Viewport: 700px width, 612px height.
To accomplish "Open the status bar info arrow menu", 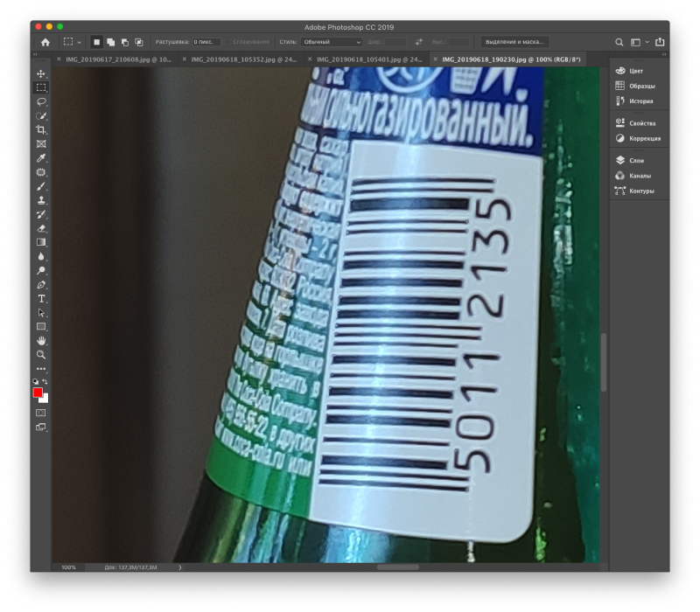I will pyautogui.click(x=180, y=567).
